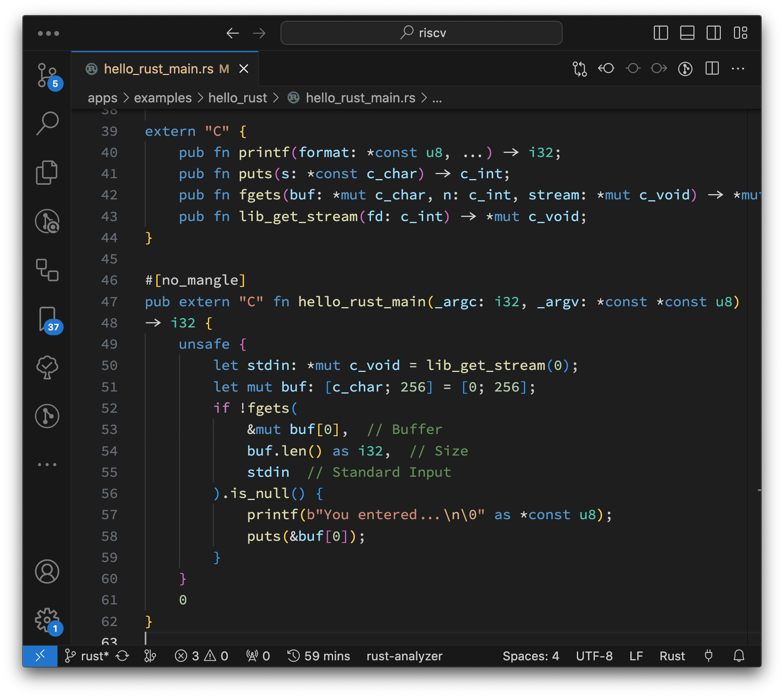
Task: Expand the hello_rust breadcrumb
Action: click(238, 98)
